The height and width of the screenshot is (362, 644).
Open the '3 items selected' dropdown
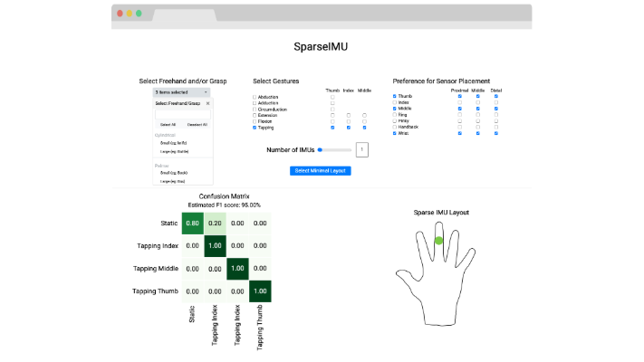[x=182, y=92]
